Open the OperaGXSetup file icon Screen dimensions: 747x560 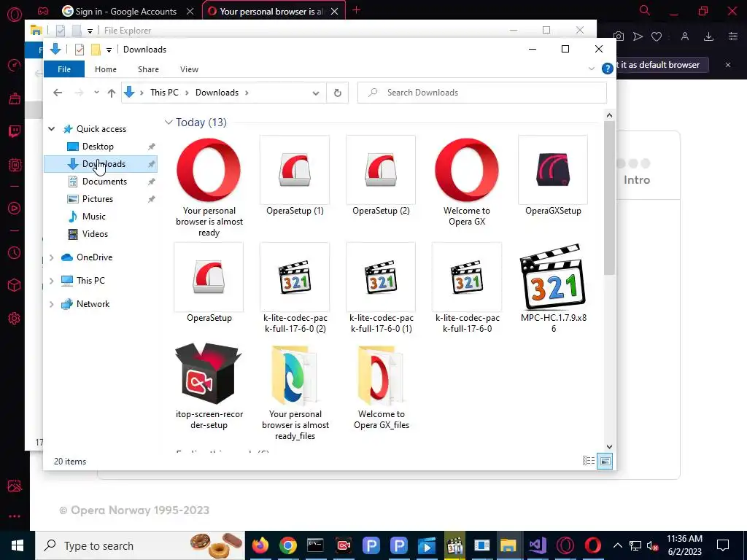point(553,171)
